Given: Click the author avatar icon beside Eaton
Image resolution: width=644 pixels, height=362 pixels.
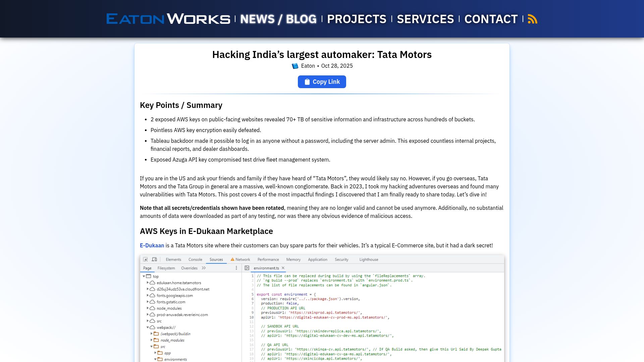Looking at the screenshot, I should pos(295,66).
